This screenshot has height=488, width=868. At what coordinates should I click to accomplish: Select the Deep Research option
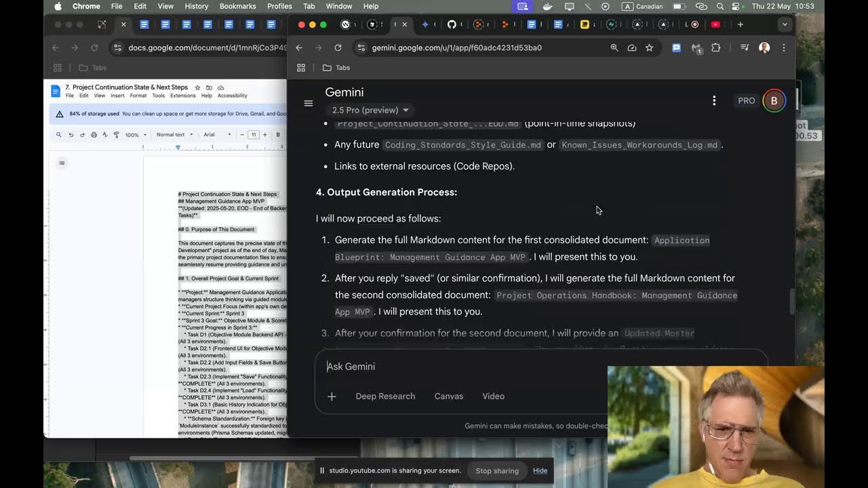[385, 396]
